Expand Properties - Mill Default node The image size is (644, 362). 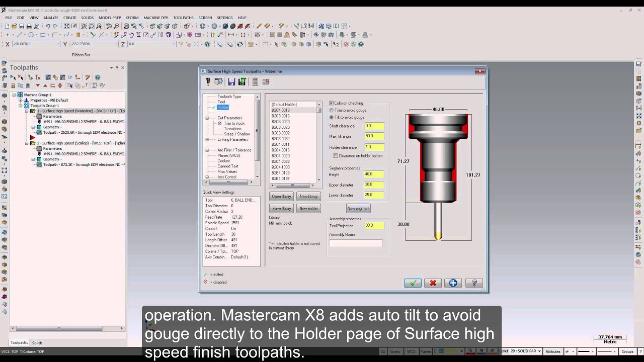point(21,100)
